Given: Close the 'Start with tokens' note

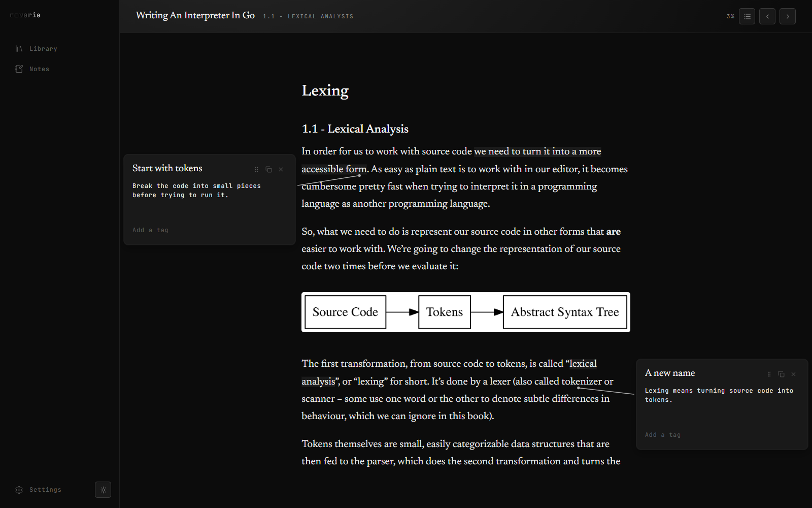Looking at the screenshot, I should pos(281,170).
